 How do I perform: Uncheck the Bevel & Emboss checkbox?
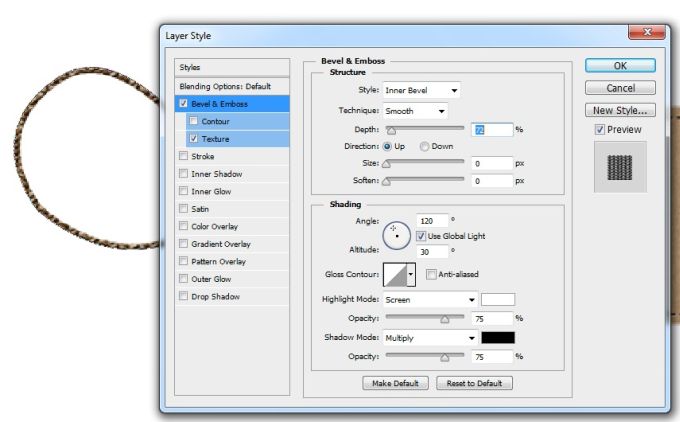tap(183, 104)
